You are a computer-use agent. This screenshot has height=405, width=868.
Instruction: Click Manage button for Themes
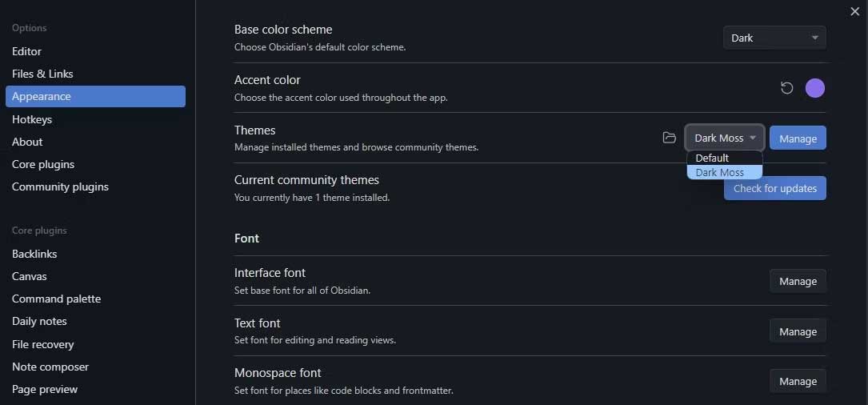(x=797, y=138)
